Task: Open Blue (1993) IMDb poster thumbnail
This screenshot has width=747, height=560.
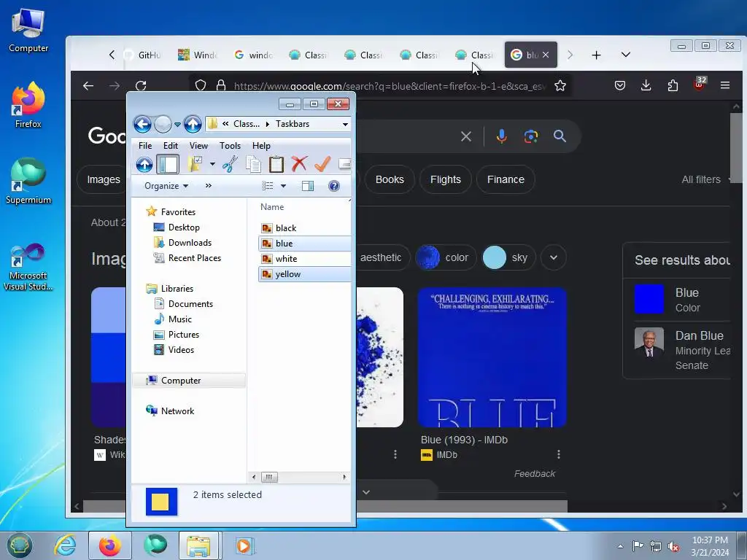Action: (492, 357)
